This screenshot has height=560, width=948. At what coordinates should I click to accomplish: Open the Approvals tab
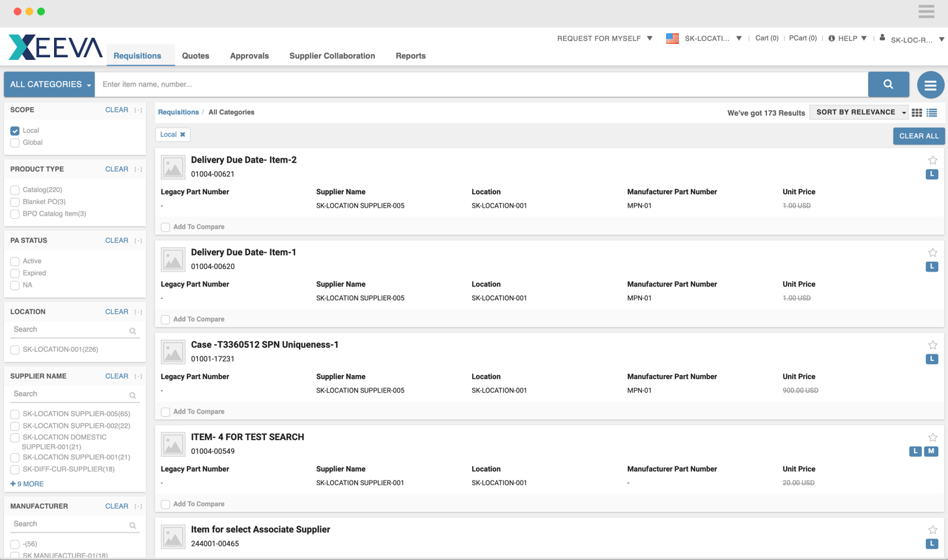(x=249, y=56)
